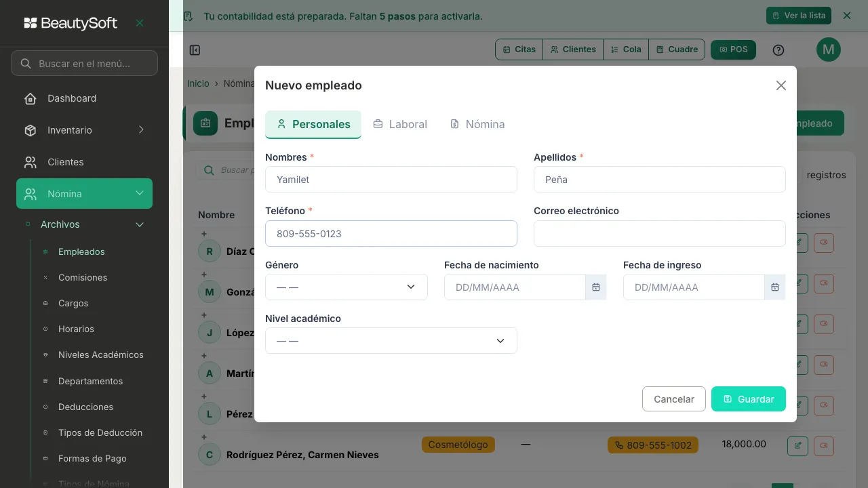Expand the Género dropdown

coord(347,287)
